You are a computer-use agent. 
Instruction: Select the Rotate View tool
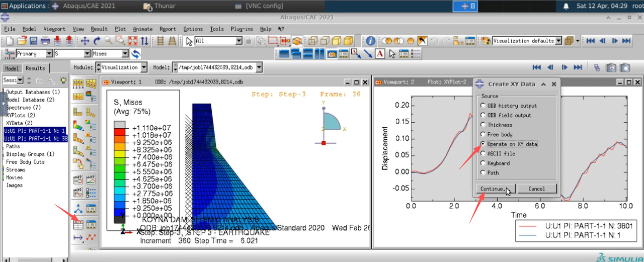[97, 41]
